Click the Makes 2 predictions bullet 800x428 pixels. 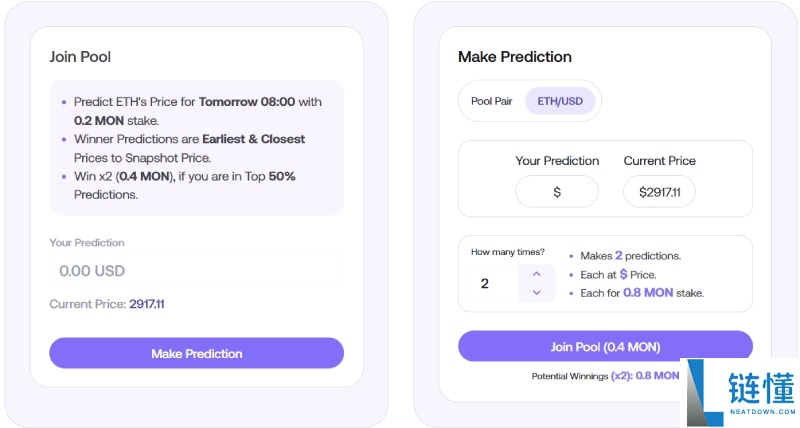point(630,256)
